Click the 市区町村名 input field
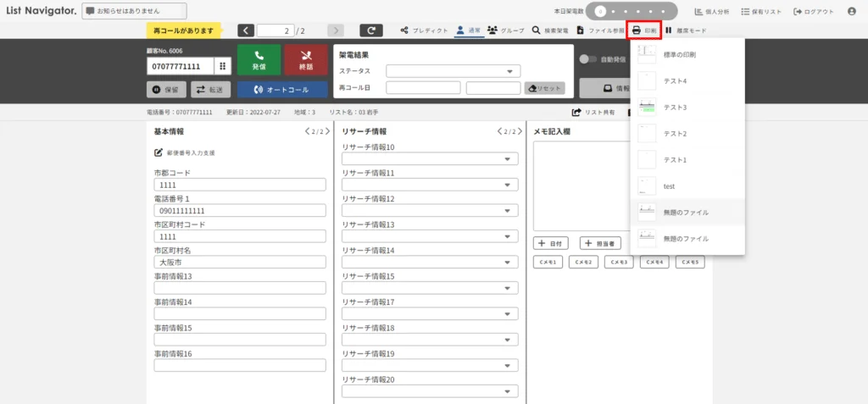This screenshot has width=868, height=404. [240, 263]
